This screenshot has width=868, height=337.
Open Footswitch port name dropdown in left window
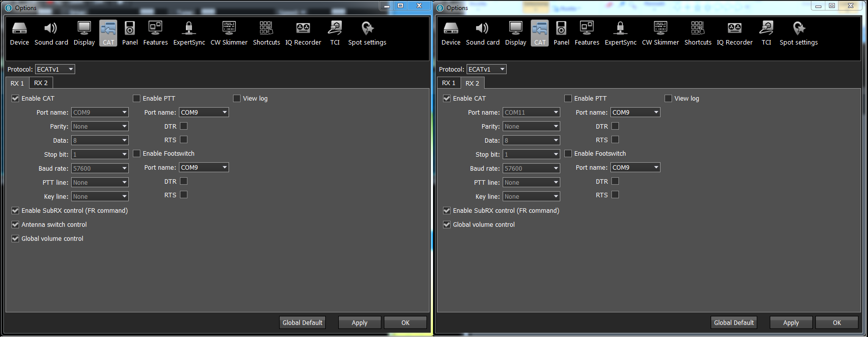pos(204,168)
